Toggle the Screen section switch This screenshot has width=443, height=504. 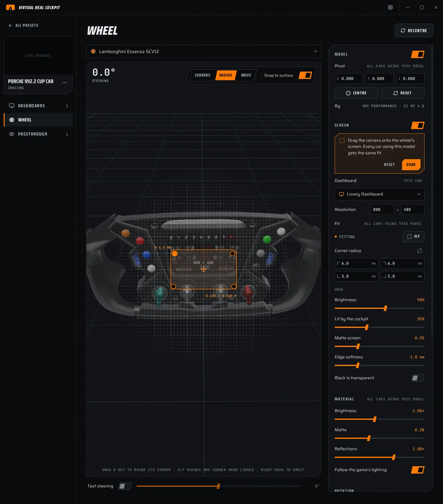pos(418,125)
